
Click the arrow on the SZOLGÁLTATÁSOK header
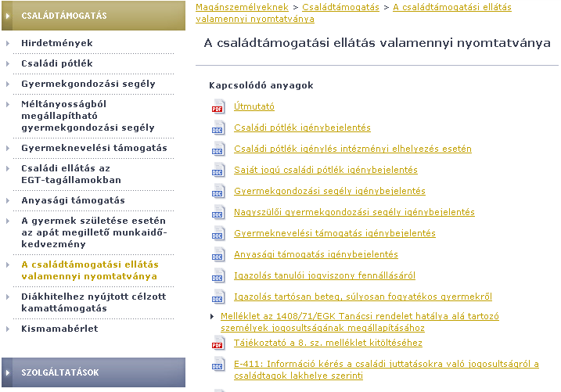(x=8, y=372)
